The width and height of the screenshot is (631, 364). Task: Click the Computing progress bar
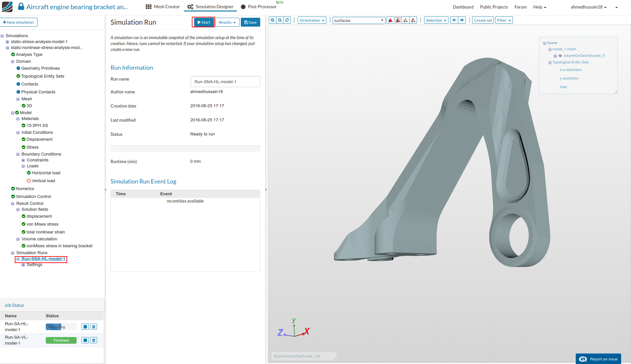coord(61,327)
